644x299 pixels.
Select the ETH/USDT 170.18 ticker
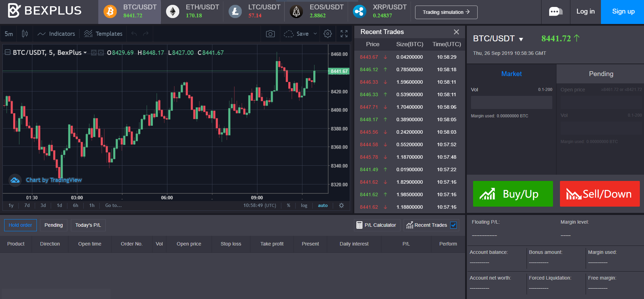[192, 11]
